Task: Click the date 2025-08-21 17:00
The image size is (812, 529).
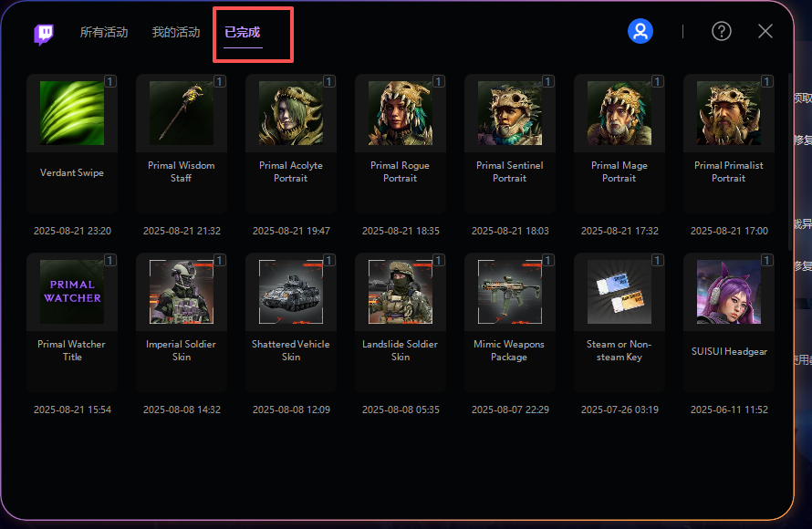Action: click(x=729, y=231)
